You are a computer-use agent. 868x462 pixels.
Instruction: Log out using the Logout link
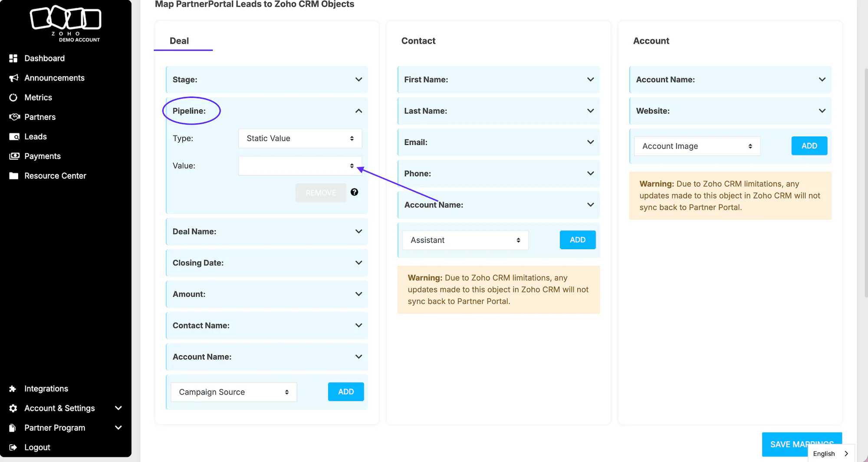tap(37, 447)
